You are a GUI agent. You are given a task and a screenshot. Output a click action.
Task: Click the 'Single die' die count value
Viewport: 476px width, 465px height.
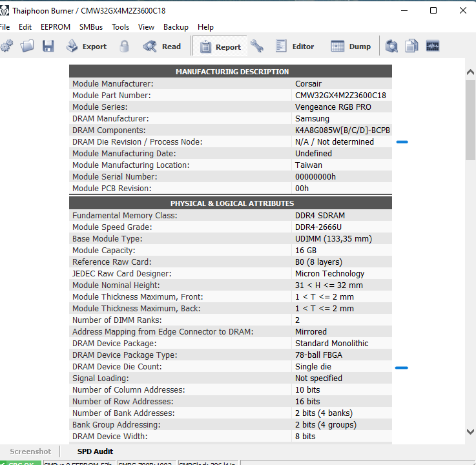coord(313,367)
